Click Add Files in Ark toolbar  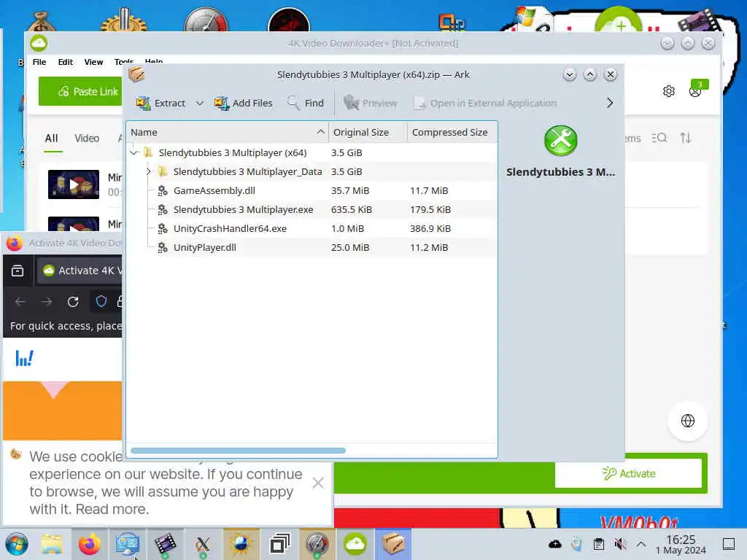243,103
